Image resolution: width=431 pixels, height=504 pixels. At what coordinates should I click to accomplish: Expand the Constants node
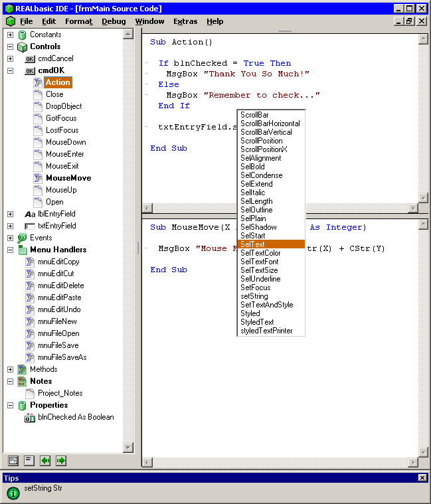10,35
